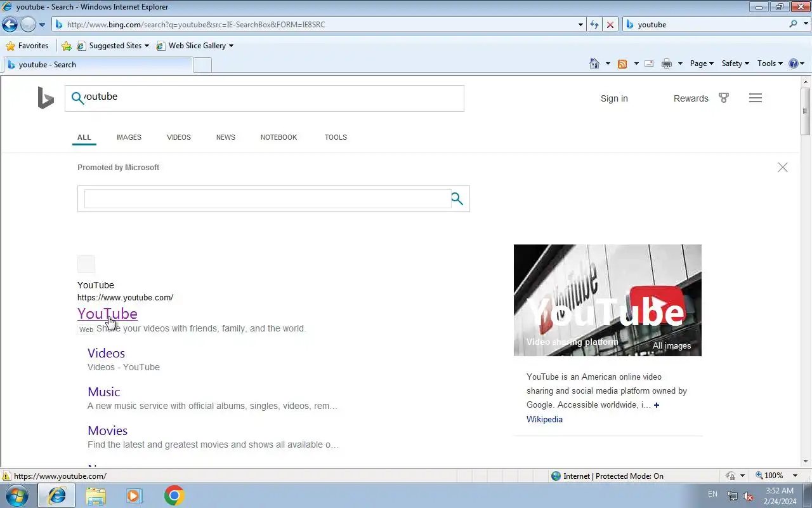Open the Bing hamburger menu icon
This screenshot has width=812, height=508.
756,98
